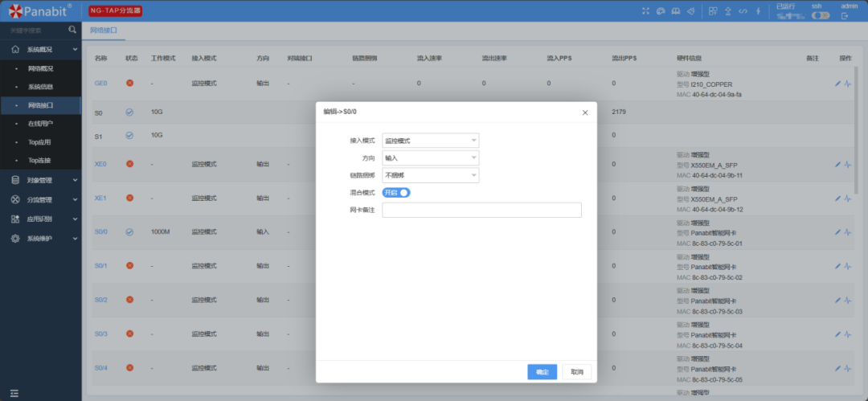Click the upload upgrade icon
This screenshot has width=868, height=401.
728,11
